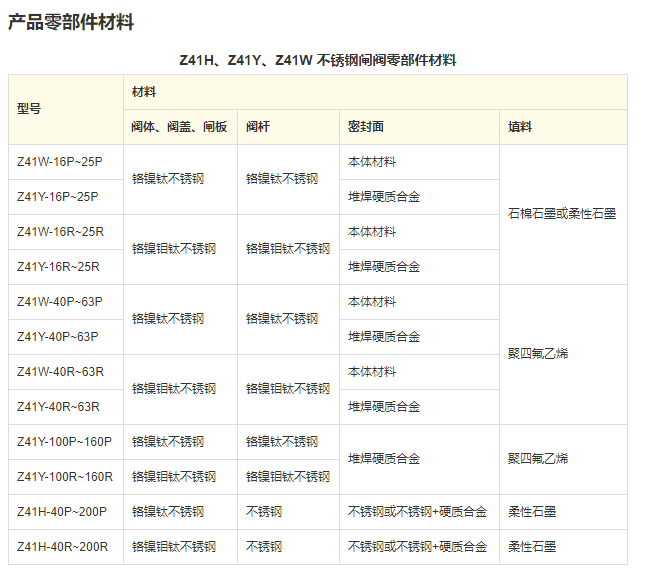The height and width of the screenshot is (572, 653).
Task: Click the Z41Y-16R~25R row label
Action: (59, 267)
